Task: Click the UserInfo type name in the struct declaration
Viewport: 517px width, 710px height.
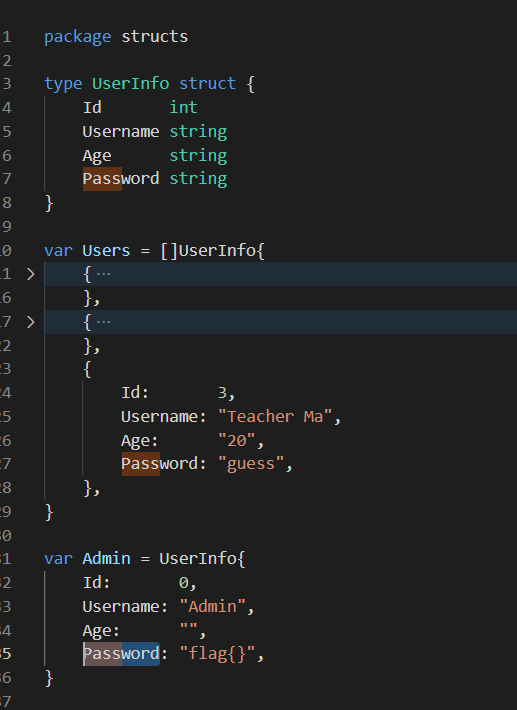Action: (x=130, y=84)
